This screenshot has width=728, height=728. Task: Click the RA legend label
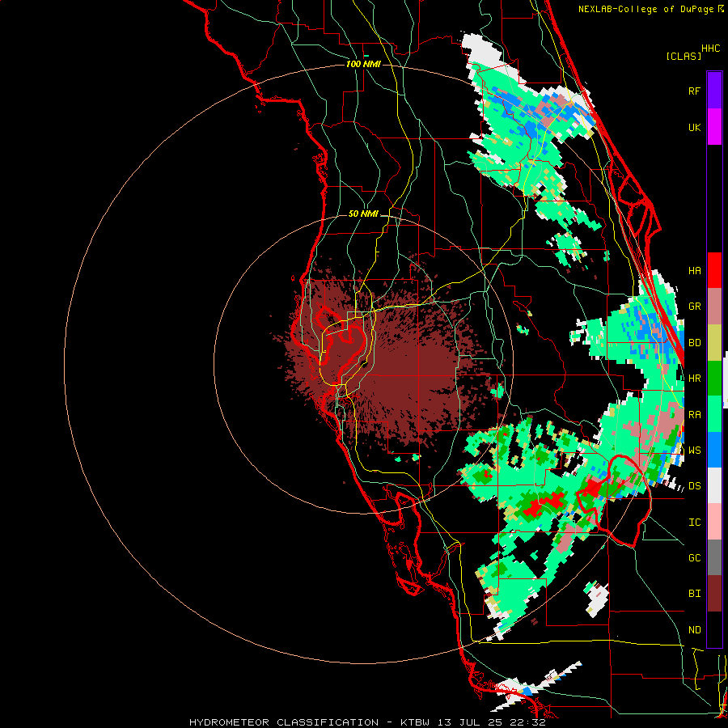point(694,415)
